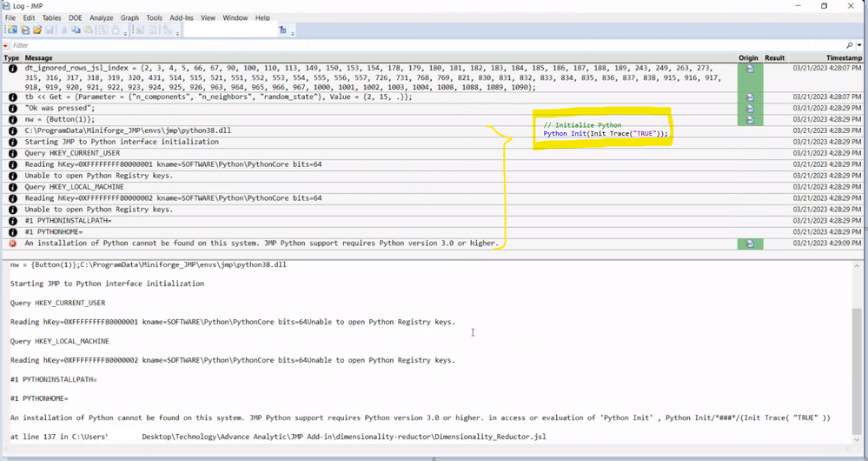The width and height of the screenshot is (868, 461).
Task: Sort by the Timestamp column header
Action: click(844, 57)
